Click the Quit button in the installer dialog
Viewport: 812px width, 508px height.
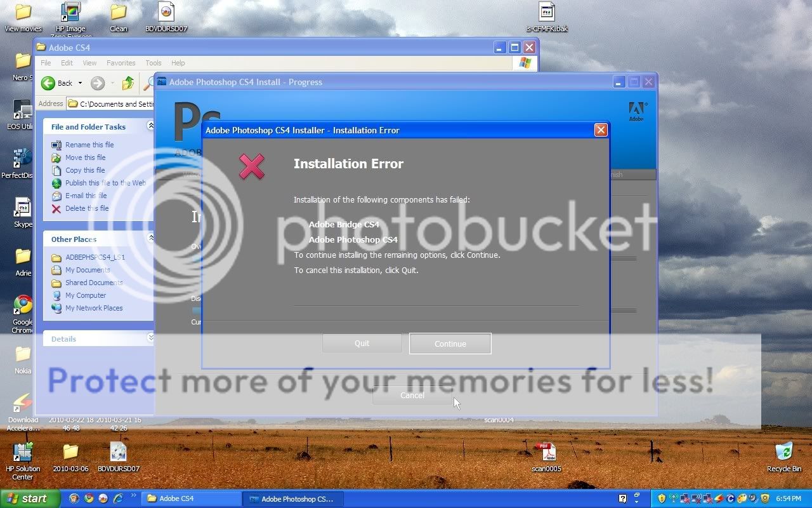point(362,343)
